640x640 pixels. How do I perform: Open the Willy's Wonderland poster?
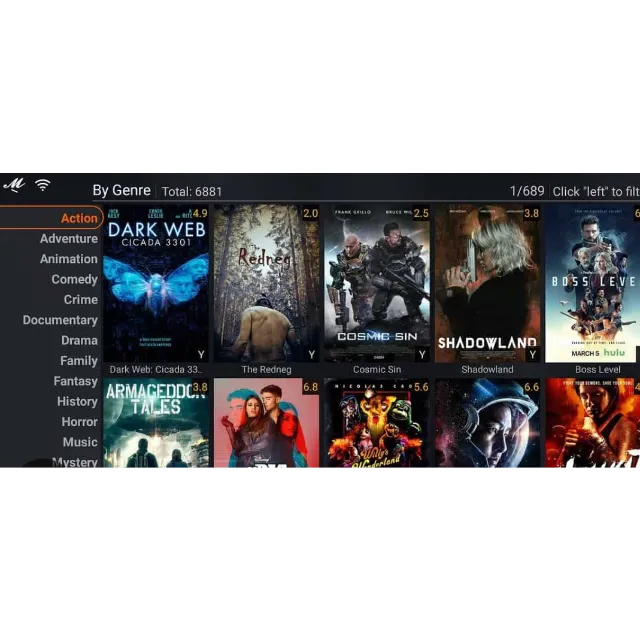[x=377, y=423]
